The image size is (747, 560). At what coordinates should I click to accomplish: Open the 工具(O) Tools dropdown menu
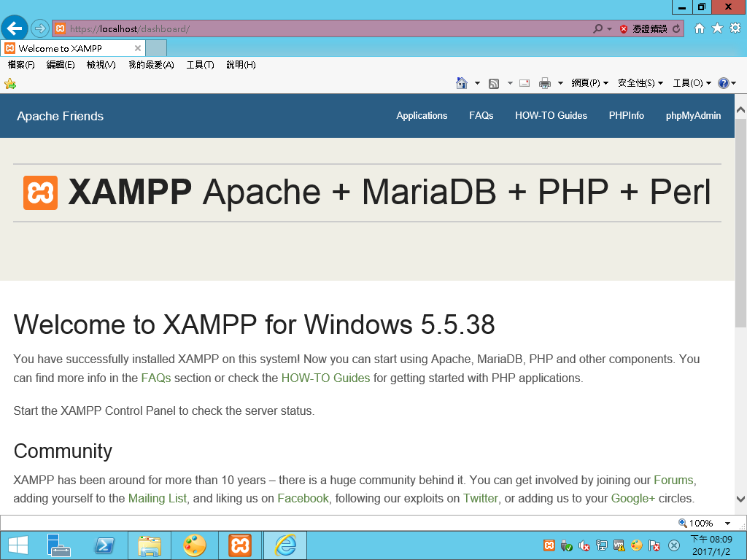pos(692,83)
